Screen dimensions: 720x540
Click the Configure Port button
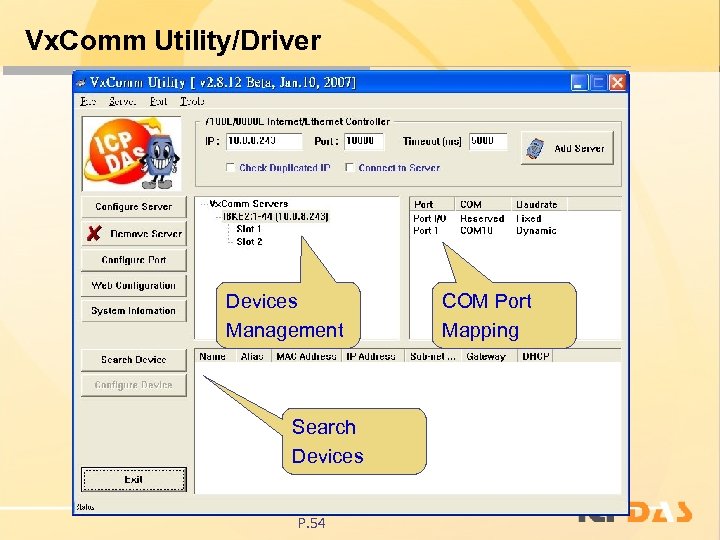(x=134, y=260)
